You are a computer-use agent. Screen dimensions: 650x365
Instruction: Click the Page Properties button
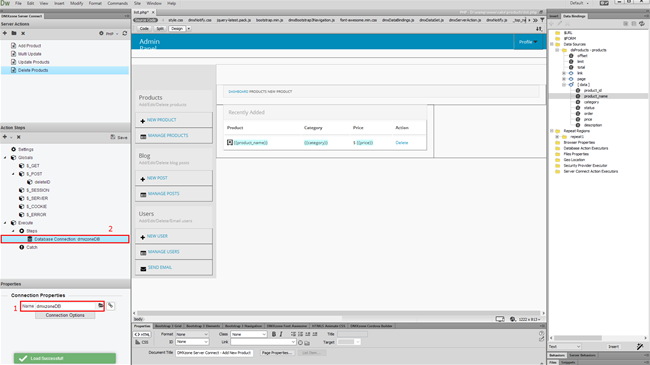(x=276, y=353)
